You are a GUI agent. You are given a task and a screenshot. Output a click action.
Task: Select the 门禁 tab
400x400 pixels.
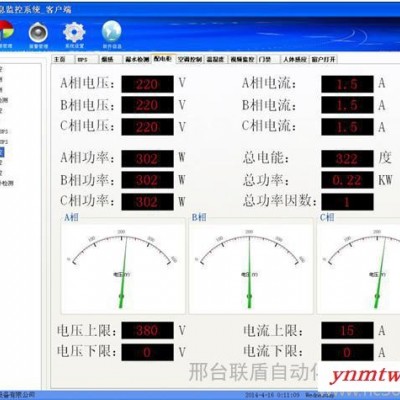(x=268, y=59)
